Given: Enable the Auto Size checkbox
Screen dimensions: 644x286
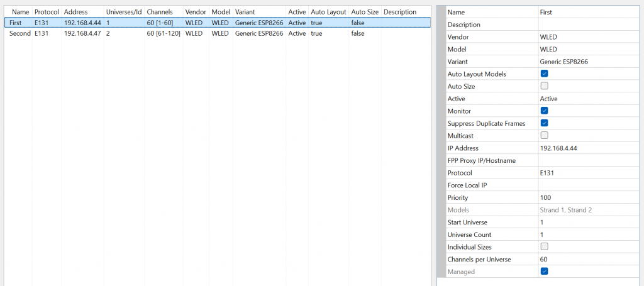Looking at the screenshot, I should [x=545, y=86].
